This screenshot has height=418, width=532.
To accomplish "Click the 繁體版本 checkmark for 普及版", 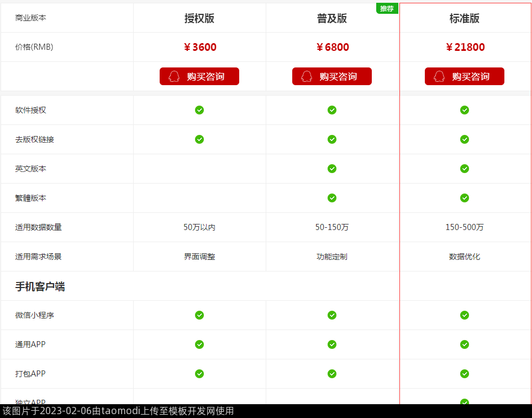I will click(x=332, y=198).
